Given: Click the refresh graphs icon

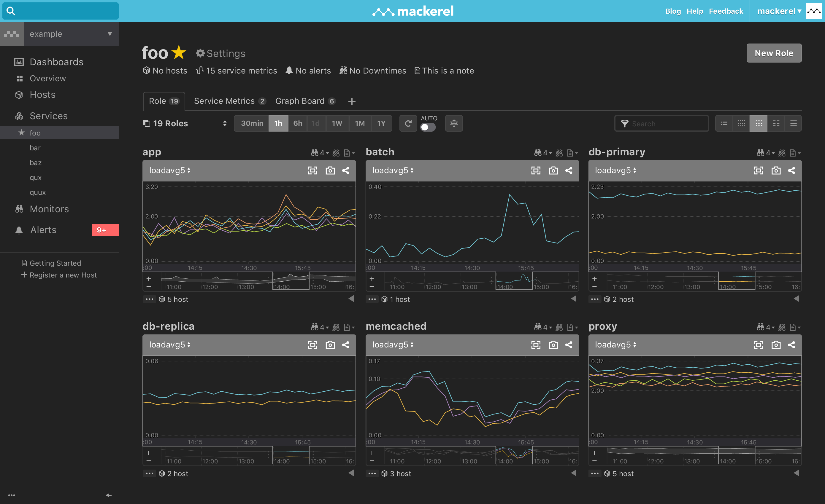Looking at the screenshot, I should tap(408, 123).
